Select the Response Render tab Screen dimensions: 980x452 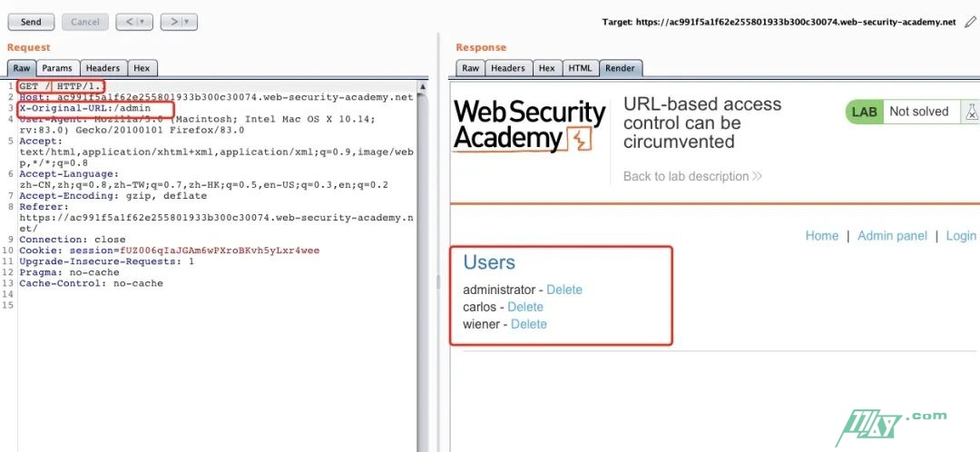click(620, 68)
